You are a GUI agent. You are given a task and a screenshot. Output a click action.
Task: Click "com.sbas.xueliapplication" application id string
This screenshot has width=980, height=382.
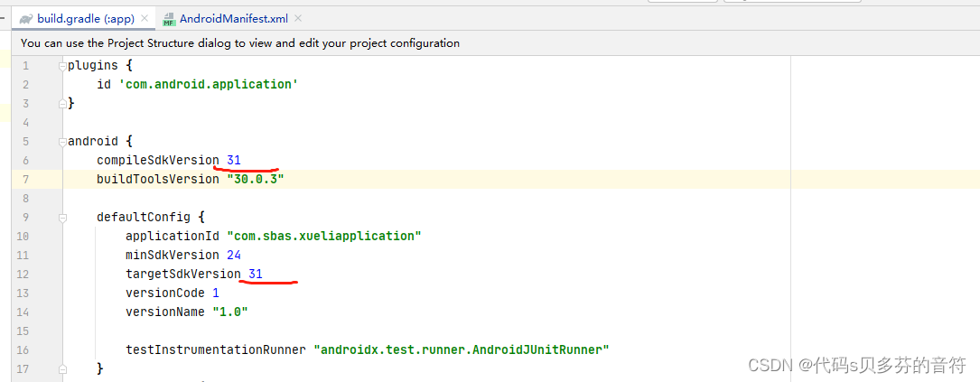coord(324,237)
